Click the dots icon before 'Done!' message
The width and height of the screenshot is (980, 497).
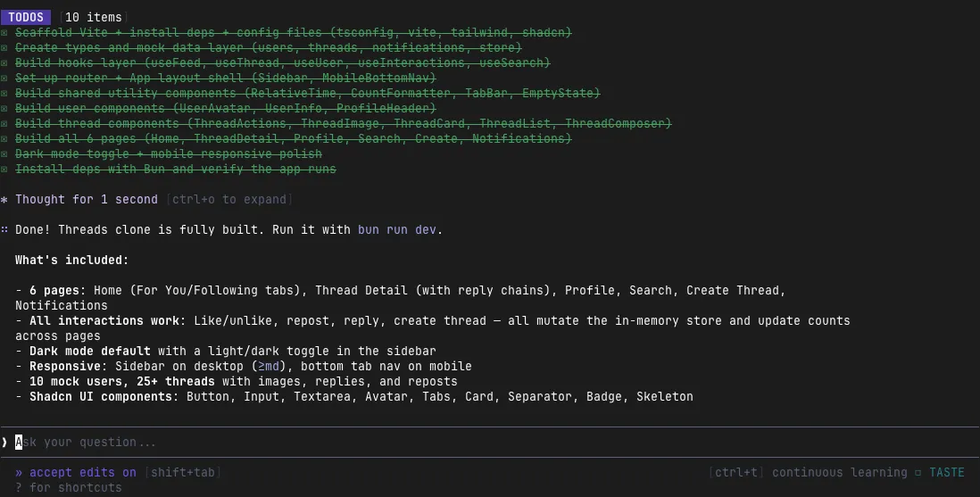[4, 229]
